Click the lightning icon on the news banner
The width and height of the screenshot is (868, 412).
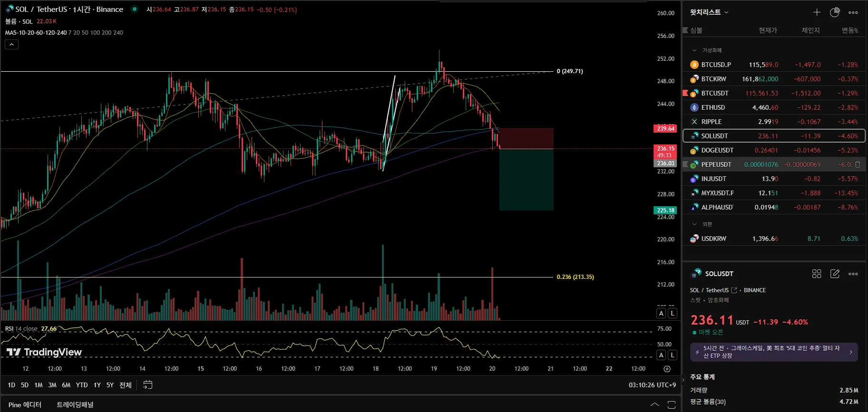point(697,352)
